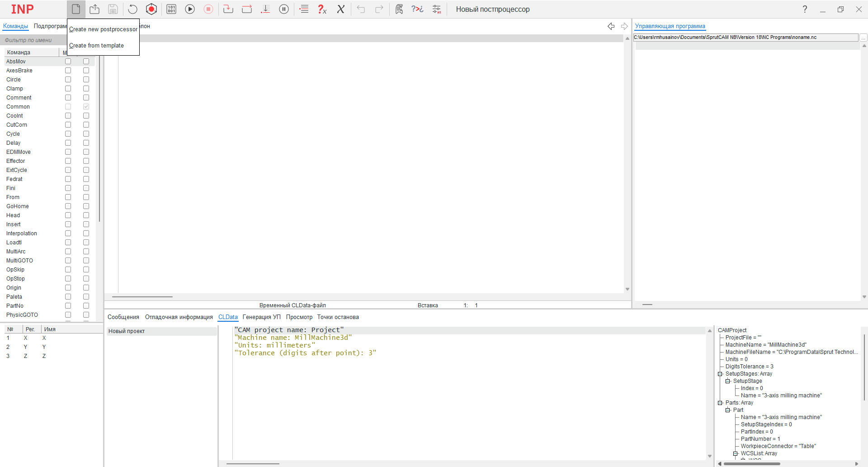Screen dimensions: 868x467
Task: Enable the second checkbox for Fedrat
Action: click(86, 179)
